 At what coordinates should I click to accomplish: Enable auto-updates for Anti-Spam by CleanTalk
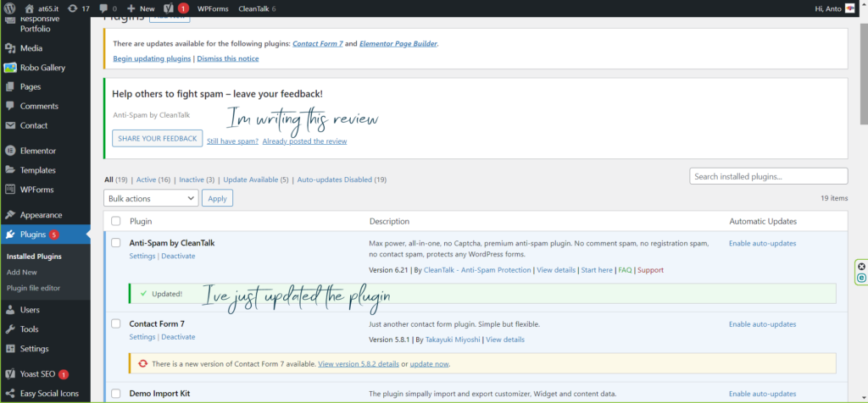point(762,243)
